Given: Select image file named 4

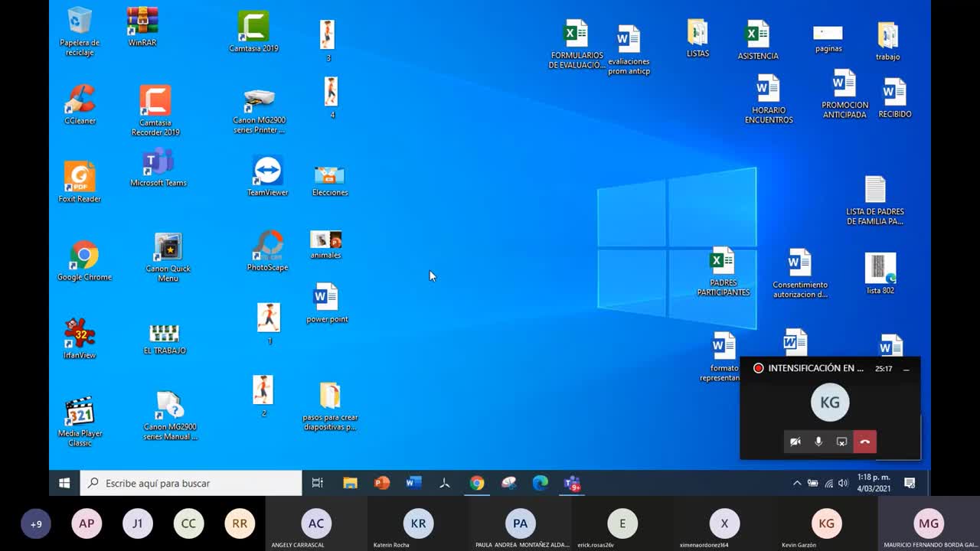Looking at the screenshot, I should tap(331, 97).
